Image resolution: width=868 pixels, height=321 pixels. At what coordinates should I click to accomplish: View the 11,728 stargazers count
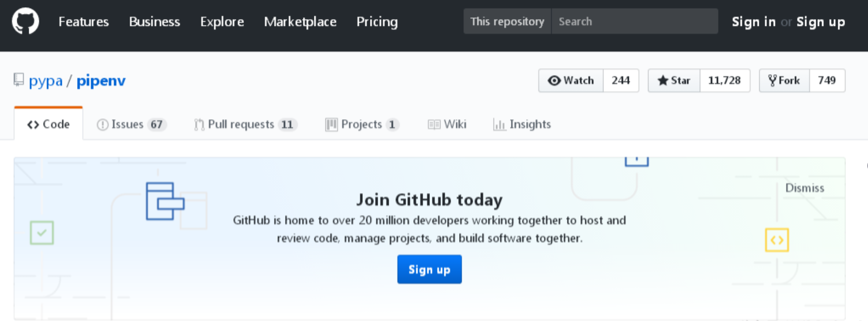coord(725,80)
